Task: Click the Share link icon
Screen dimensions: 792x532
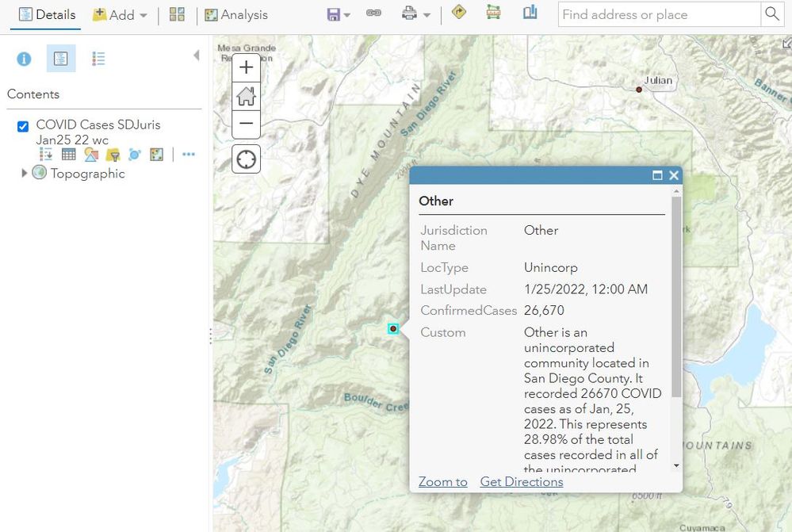Action: coord(373,13)
